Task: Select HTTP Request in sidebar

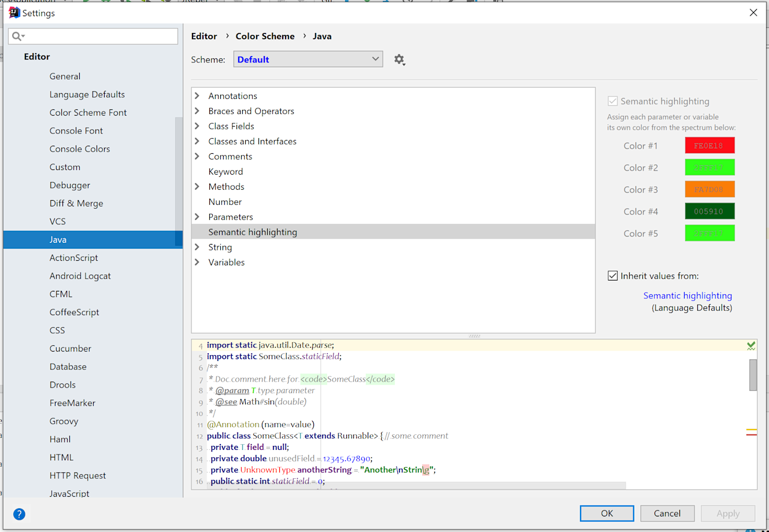Action: tap(77, 475)
